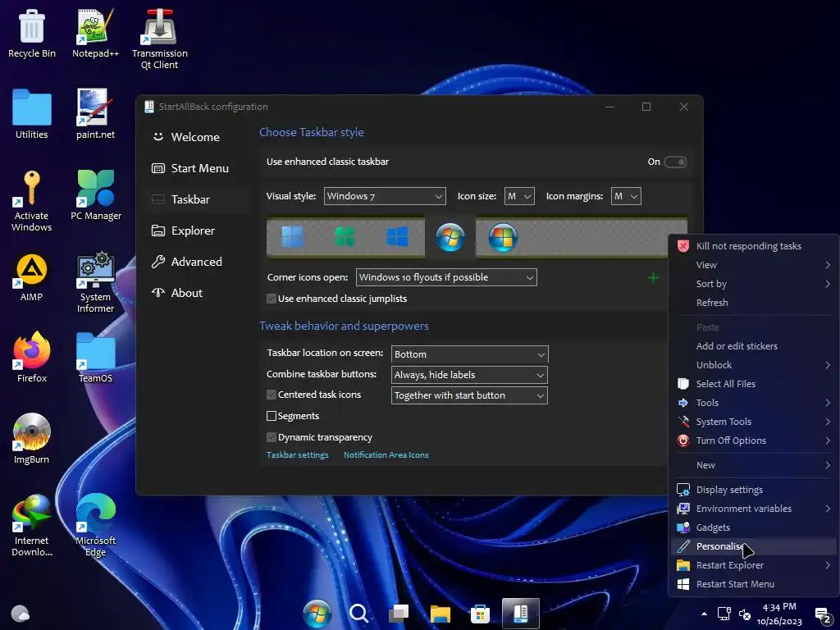Open TeamOS folder shortcut

pyautogui.click(x=95, y=358)
